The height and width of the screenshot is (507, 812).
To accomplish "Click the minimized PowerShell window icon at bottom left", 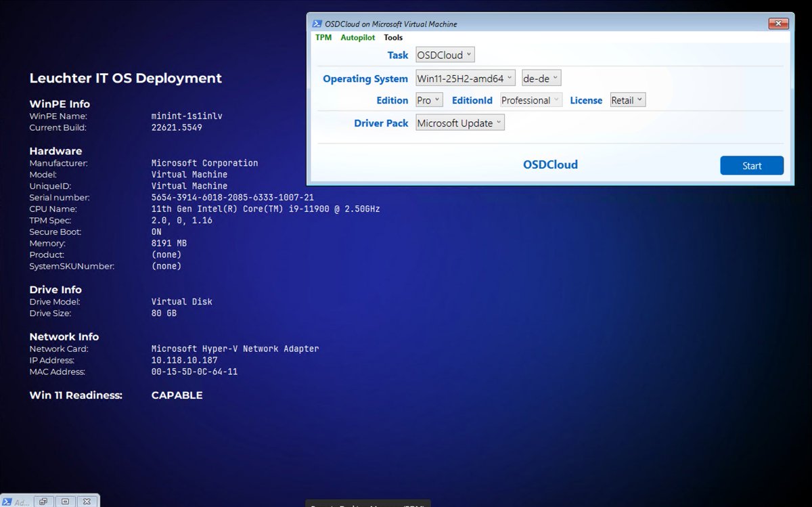I will coord(7,502).
